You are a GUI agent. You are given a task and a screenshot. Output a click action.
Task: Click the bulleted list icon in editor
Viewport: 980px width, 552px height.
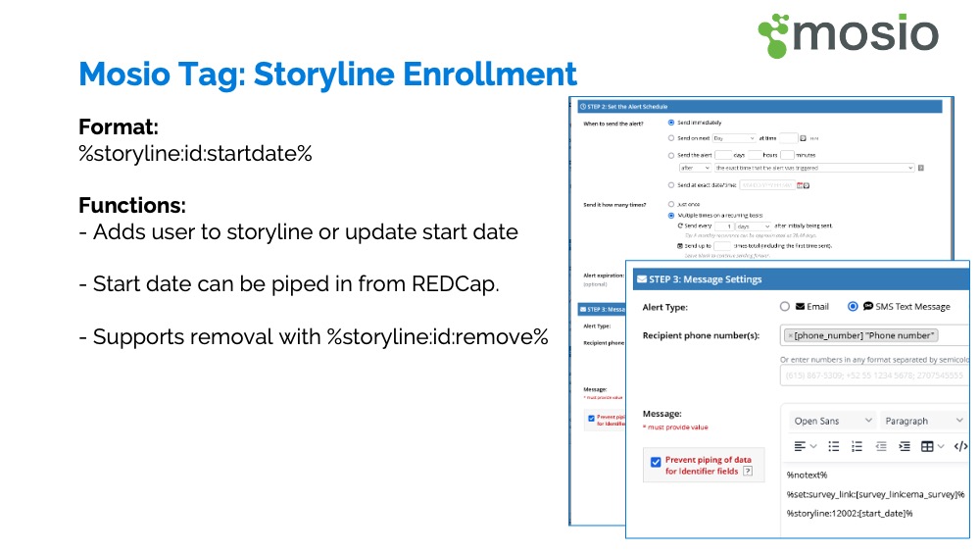point(834,446)
